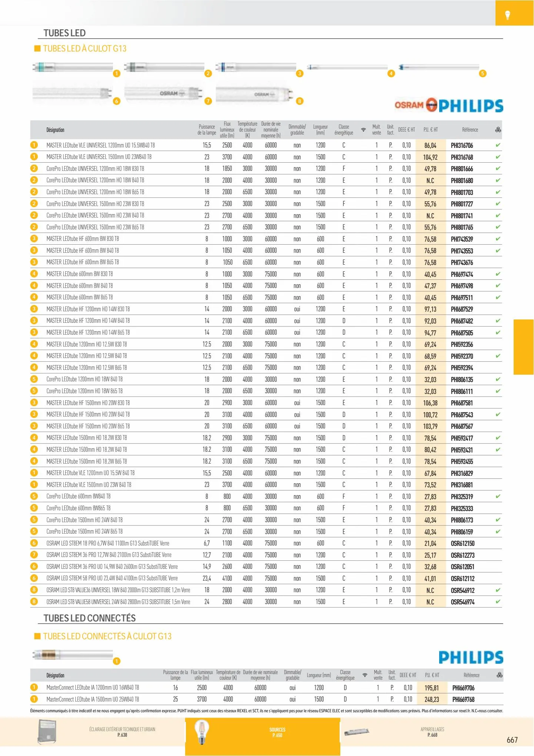This screenshot has width=534, height=756.
Task: Click the ballast thumbnail in the footer
Action: pyautogui.click(x=357, y=732)
